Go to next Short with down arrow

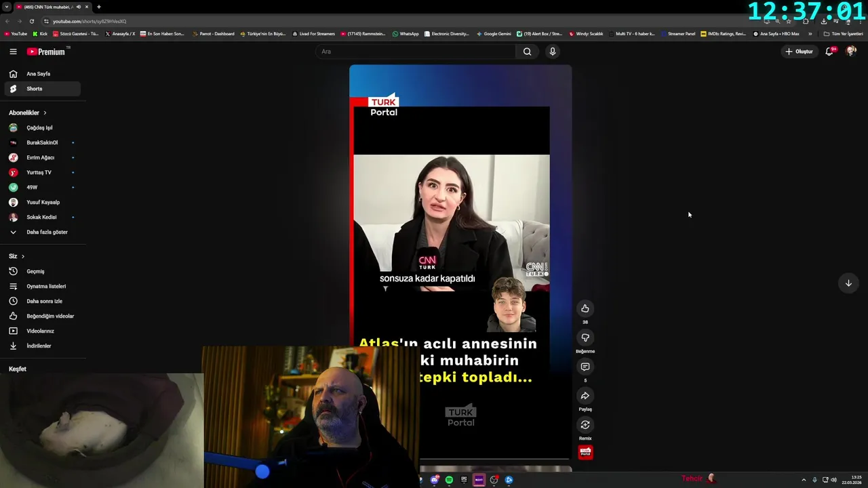click(848, 283)
